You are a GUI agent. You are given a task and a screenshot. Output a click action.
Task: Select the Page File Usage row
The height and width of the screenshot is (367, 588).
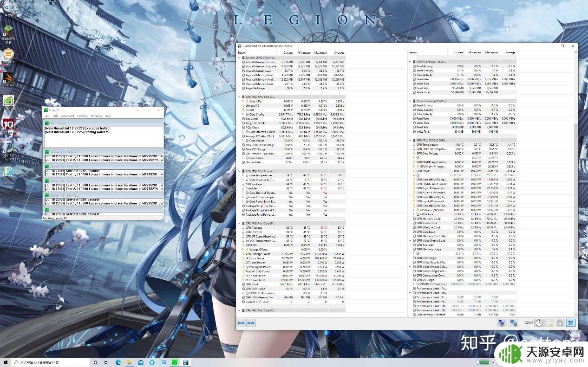[x=291, y=88]
